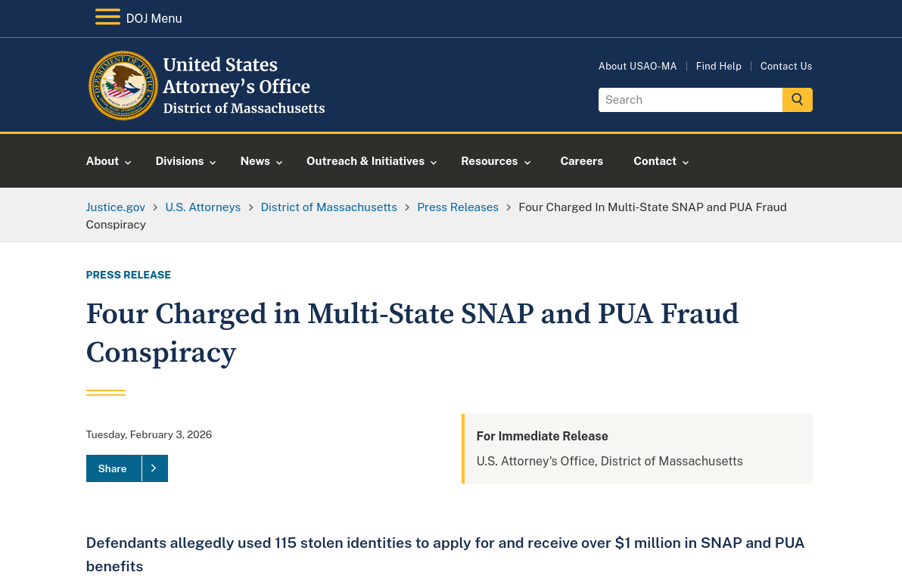Open District of Massachusetts breadcrumb link
Viewport: 902px width, 588px height.
[328, 207]
